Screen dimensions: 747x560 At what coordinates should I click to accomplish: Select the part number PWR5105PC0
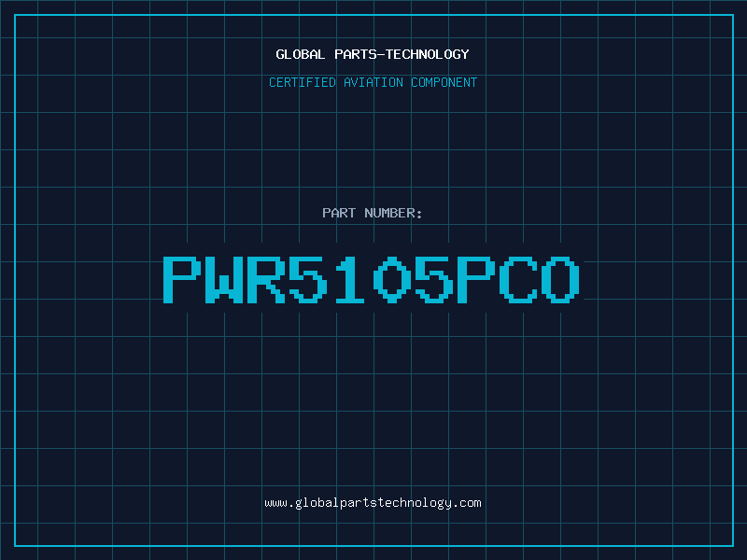tap(371, 279)
